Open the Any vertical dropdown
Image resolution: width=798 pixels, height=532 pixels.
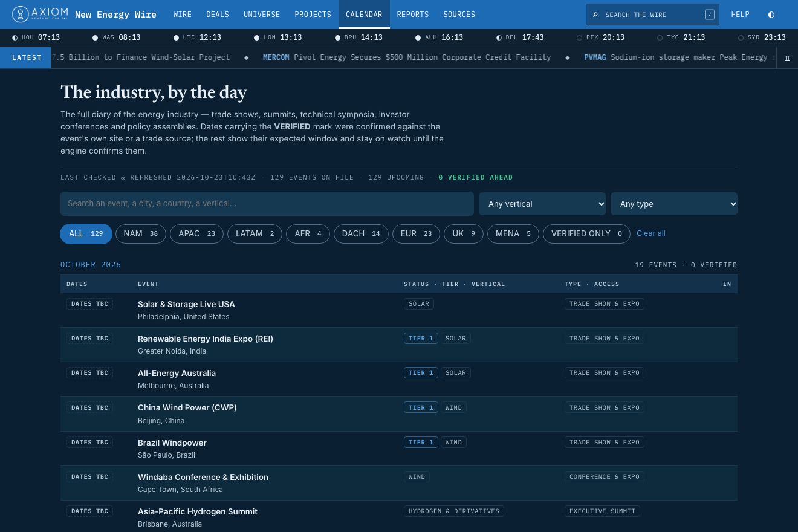(x=542, y=204)
